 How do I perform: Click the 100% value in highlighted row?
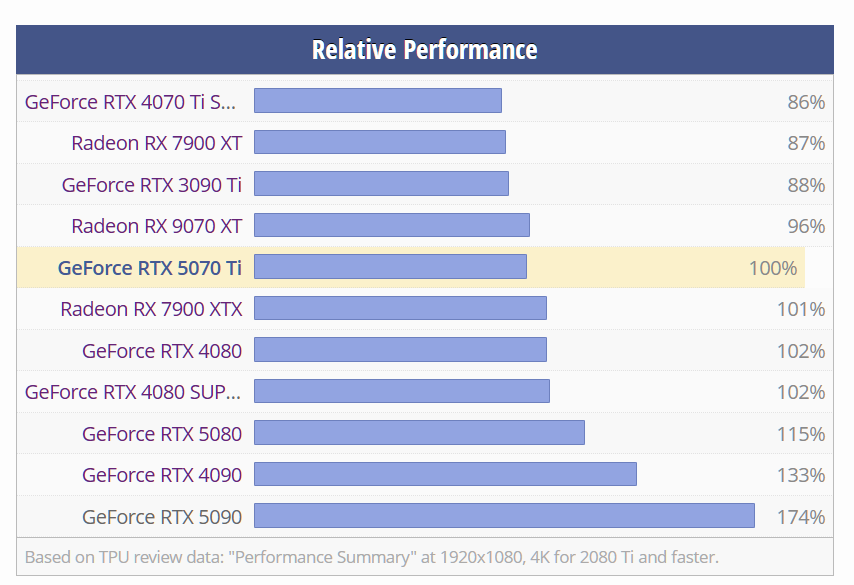[x=772, y=268]
